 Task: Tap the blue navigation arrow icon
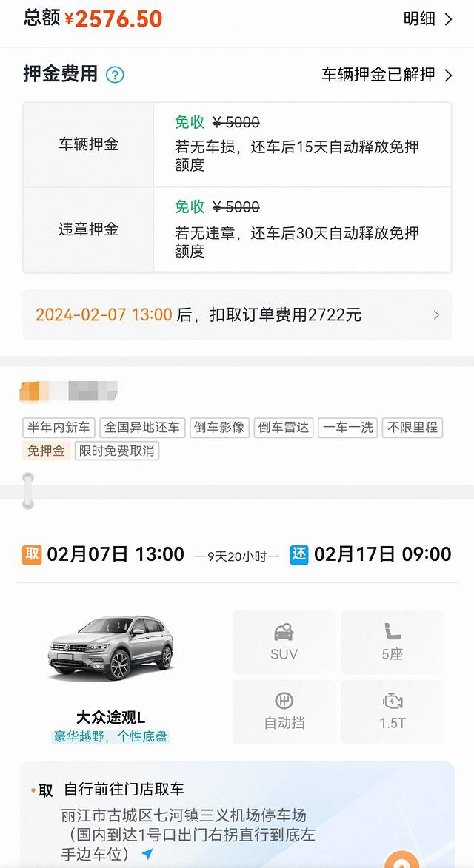pos(147,855)
